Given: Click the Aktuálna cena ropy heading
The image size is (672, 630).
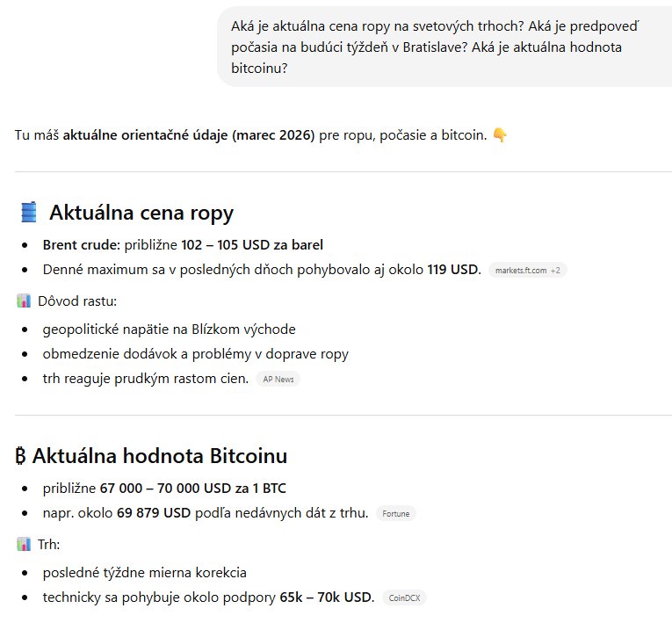Looking at the screenshot, I should (x=141, y=213).
